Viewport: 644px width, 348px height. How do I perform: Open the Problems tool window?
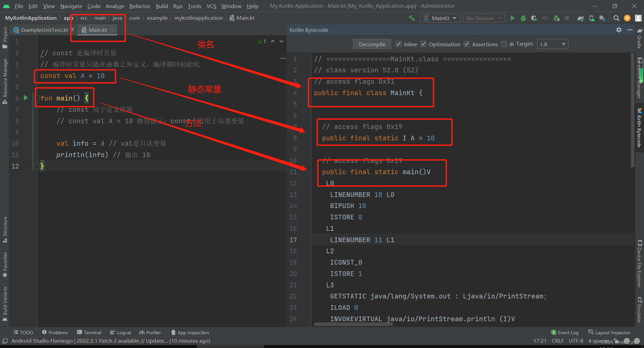(55, 332)
